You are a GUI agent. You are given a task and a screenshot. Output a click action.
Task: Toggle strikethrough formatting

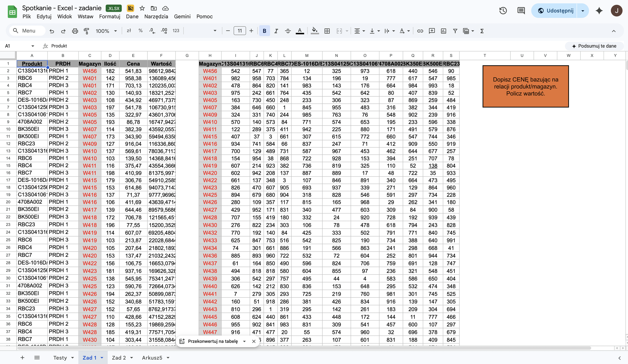pos(288,31)
